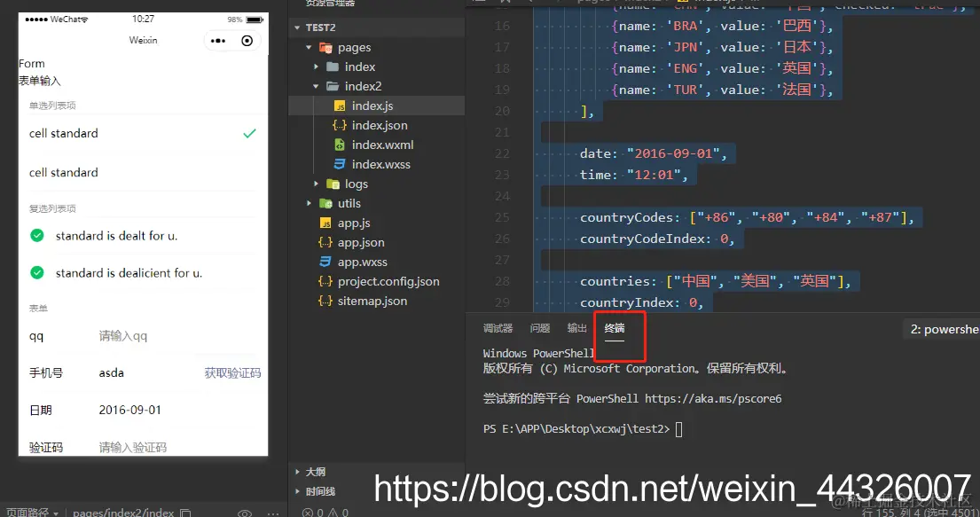This screenshot has width=980, height=517.
Task: Copy page path icon next to pages/index2/index
Action: point(185,513)
